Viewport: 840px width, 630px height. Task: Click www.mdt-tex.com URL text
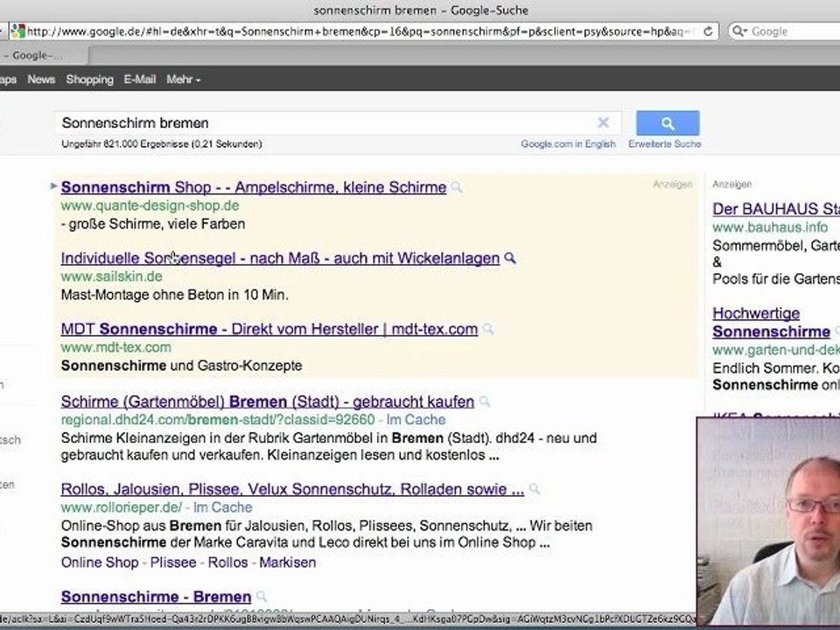pyautogui.click(x=116, y=347)
